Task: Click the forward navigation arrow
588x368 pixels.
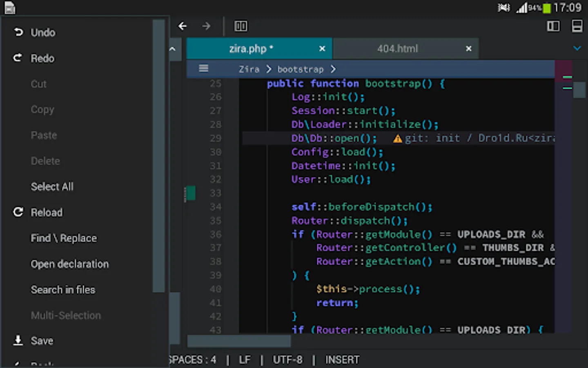Action: [x=206, y=26]
